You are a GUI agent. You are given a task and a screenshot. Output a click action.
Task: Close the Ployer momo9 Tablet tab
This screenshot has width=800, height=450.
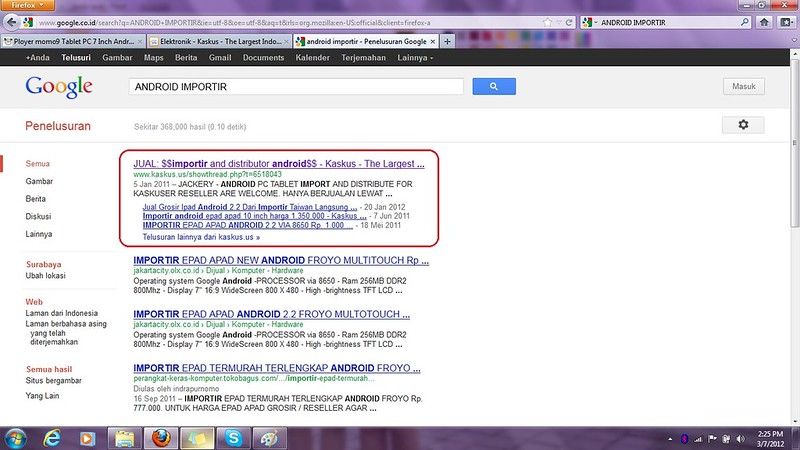click(x=140, y=41)
